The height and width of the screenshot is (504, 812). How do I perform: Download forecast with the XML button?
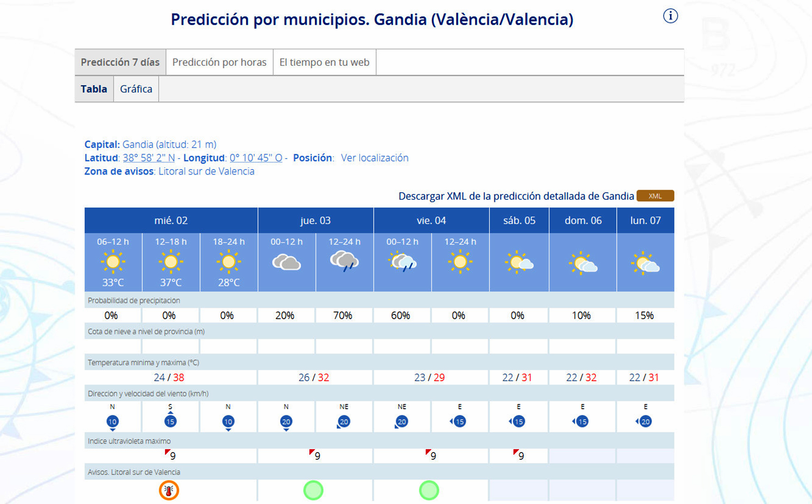tap(655, 196)
